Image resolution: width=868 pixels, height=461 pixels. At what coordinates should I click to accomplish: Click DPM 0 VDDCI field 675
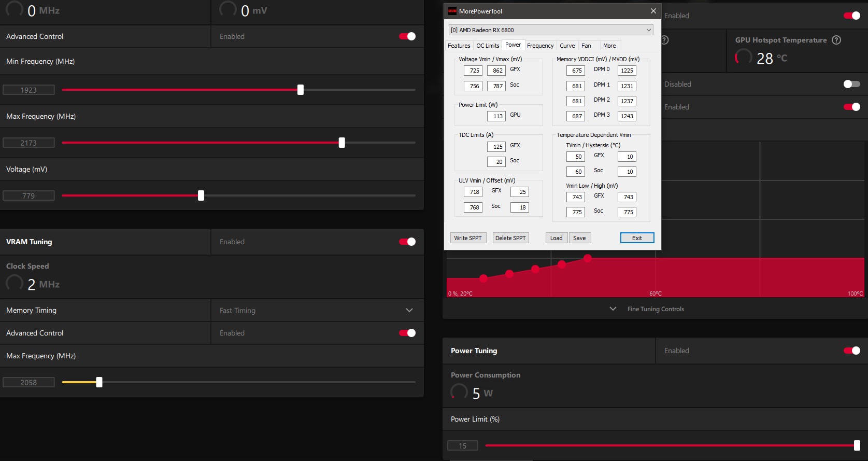(576, 71)
